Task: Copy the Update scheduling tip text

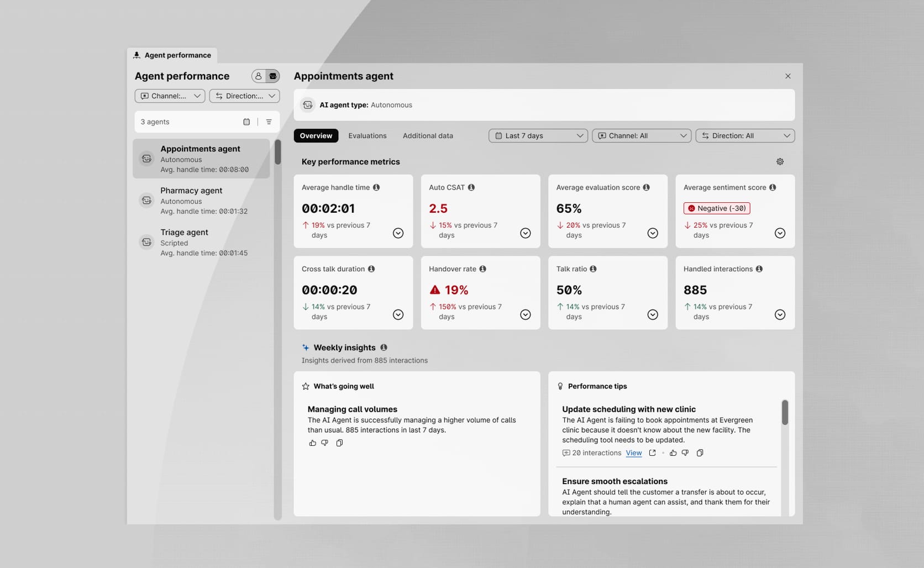Action: point(700,453)
